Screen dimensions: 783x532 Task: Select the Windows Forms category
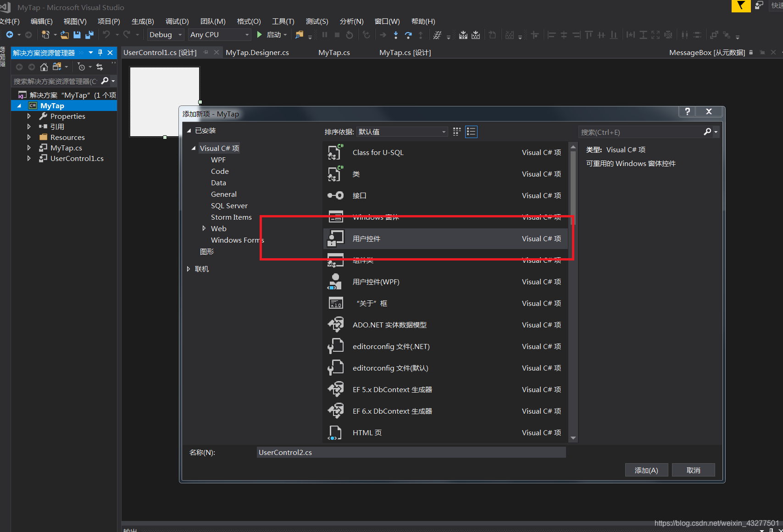coord(237,240)
